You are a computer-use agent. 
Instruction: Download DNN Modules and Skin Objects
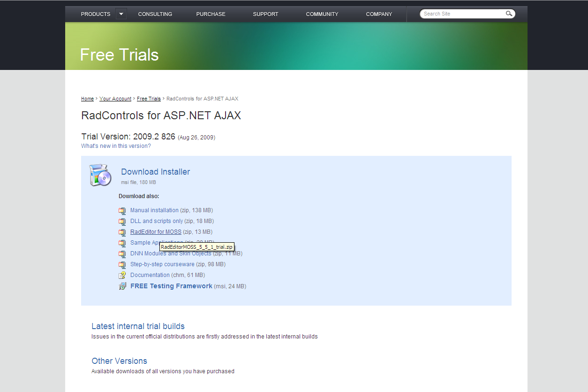[x=171, y=254]
